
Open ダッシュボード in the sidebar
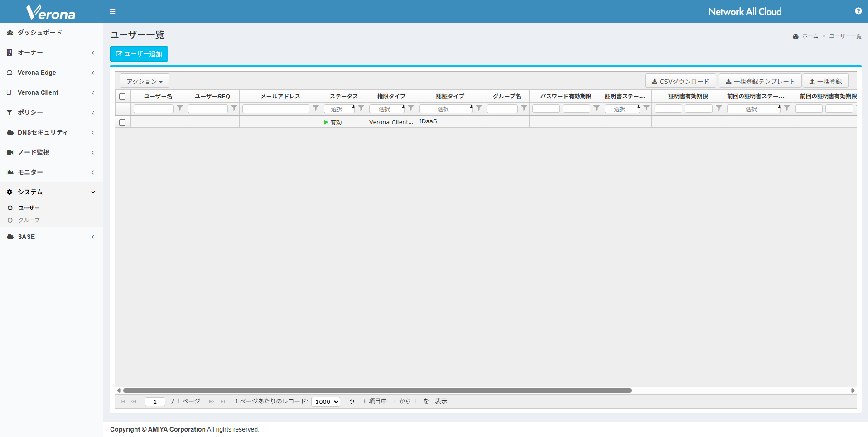51,33
